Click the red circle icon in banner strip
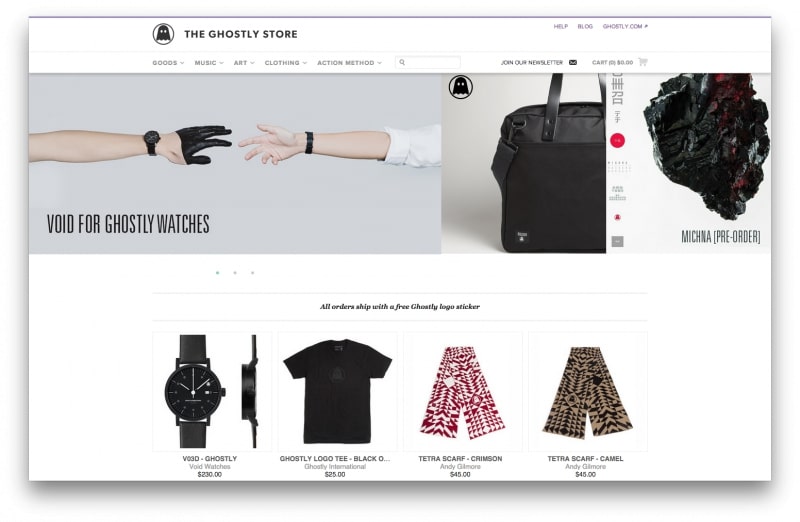 click(617, 140)
